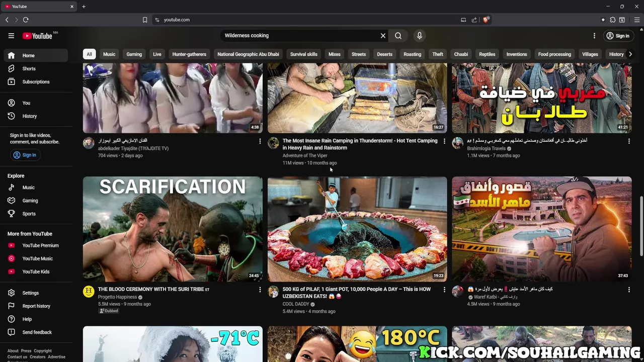The width and height of the screenshot is (644, 362).
Task: Select the Inventions filter chip
Action: coord(517,54)
